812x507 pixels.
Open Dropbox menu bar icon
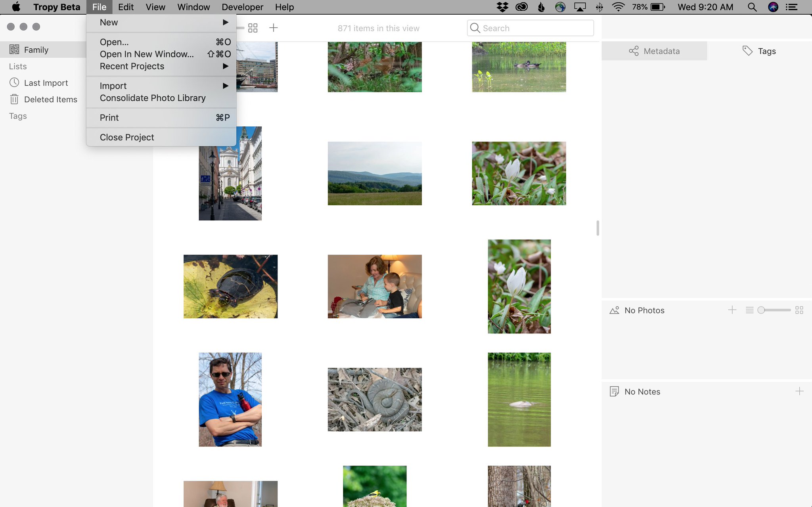[x=502, y=7]
